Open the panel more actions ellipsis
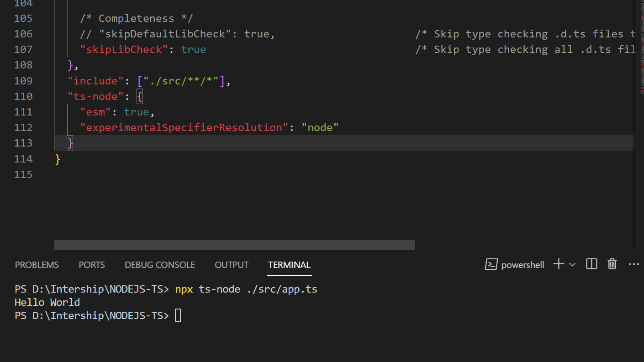644x362 pixels. pos(634,264)
